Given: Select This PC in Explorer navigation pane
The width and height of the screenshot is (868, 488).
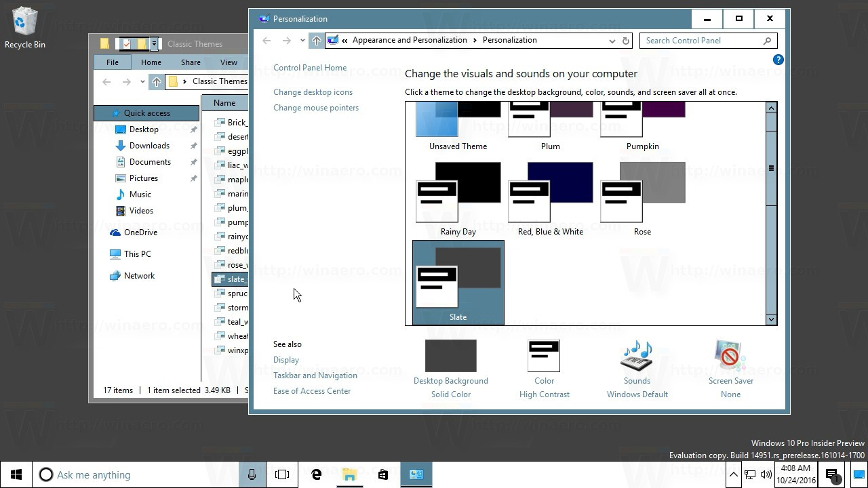Looking at the screenshot, I should (138, 254).
